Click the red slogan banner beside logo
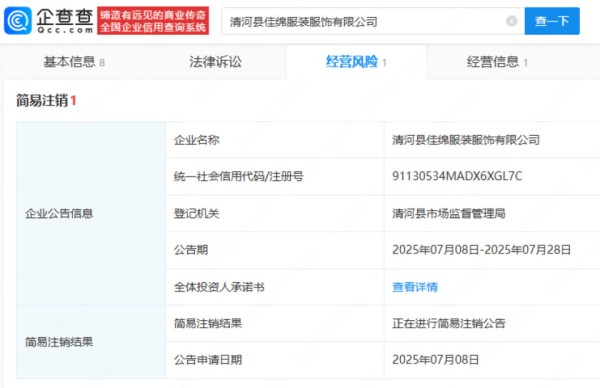 tap(153, 21)
